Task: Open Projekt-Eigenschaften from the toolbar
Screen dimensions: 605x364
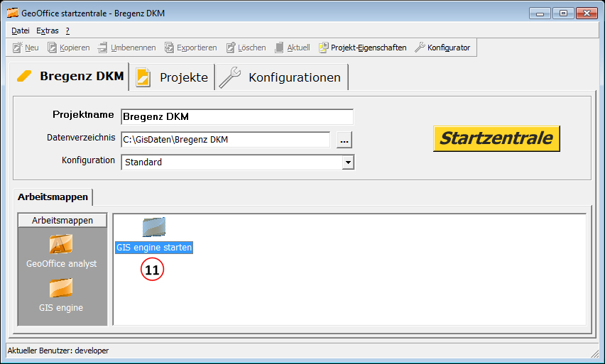Action: 363,48
